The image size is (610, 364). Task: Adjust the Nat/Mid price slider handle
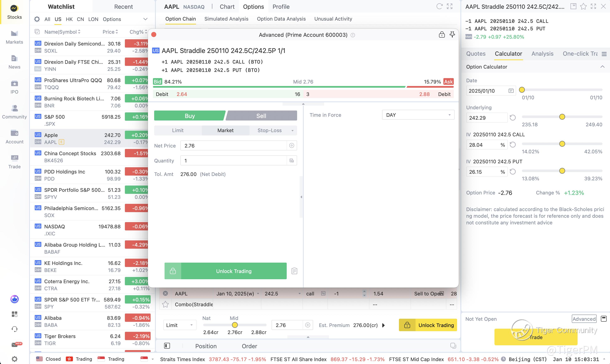(x=235, y=325)
